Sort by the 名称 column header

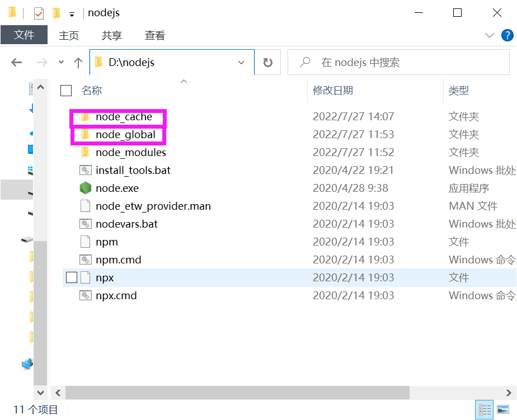tap(92, 91)
